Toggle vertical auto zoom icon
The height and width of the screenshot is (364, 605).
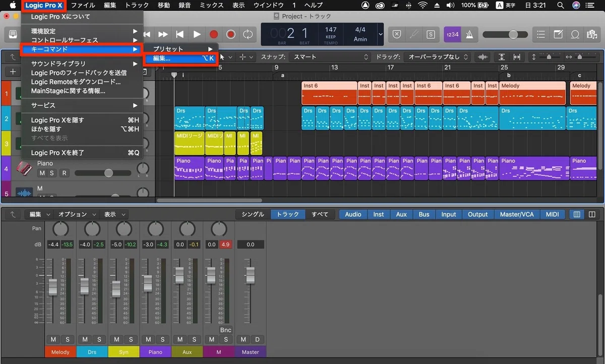(x=502, y=57)
